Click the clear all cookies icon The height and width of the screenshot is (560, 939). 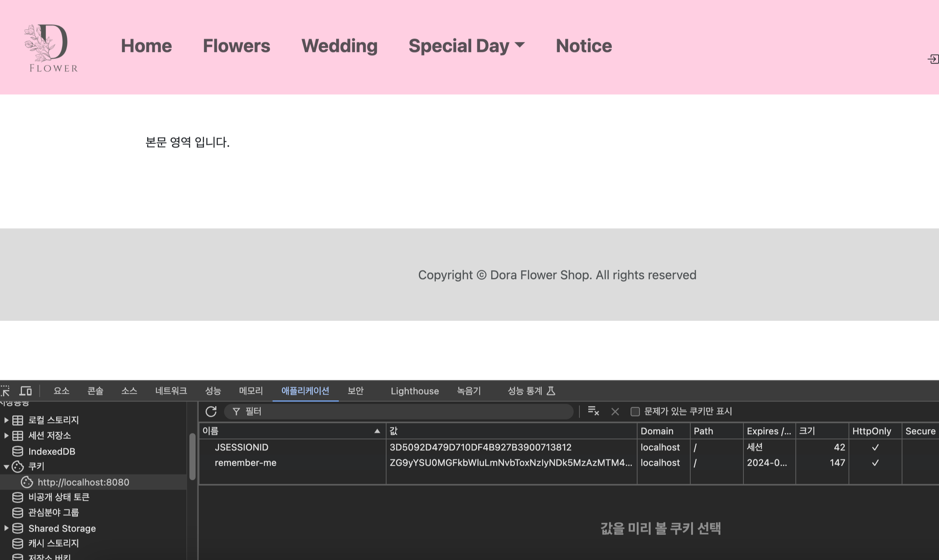pyautogui.click(x=593, y=411)
